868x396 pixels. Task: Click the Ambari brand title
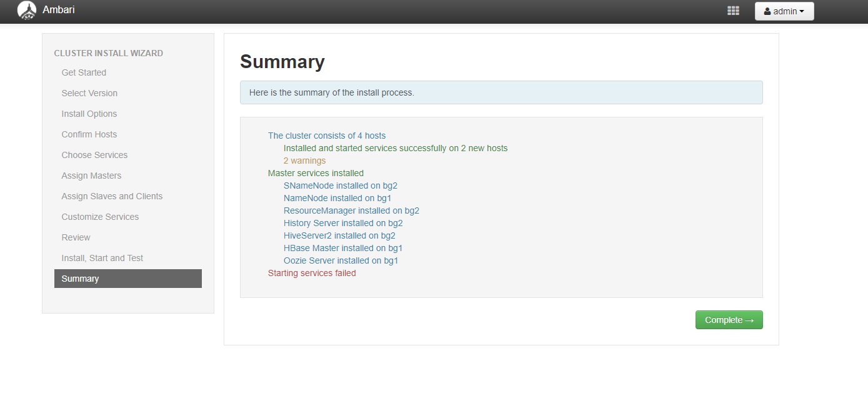[x=59, y=10]
